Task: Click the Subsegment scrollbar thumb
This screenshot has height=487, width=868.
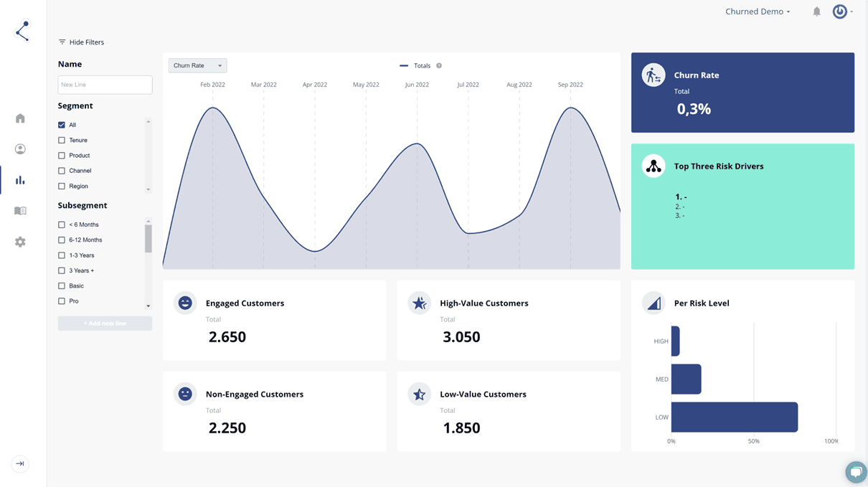Action: [148, 239]
